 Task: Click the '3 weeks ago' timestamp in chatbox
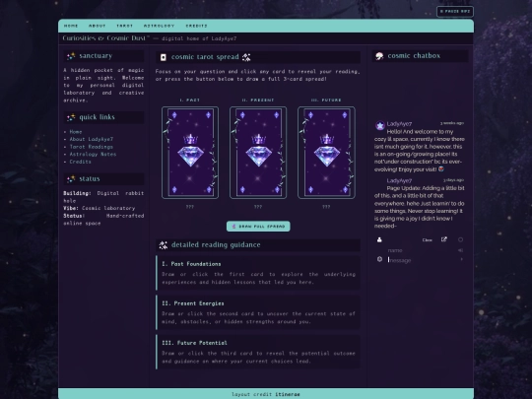pyautogui.click(x=452, y=123)
